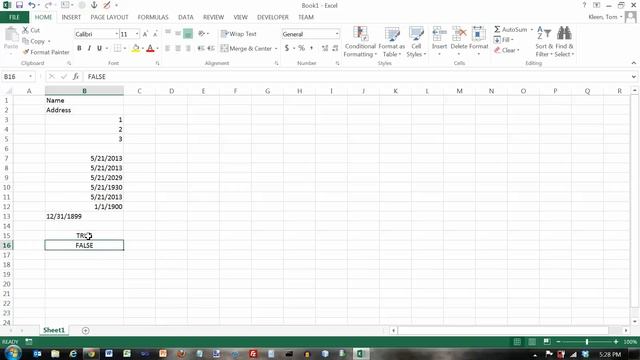This screenshot has width=640, height=360.
Task: Open Find & Select binoculars menu
Action: 564,42
